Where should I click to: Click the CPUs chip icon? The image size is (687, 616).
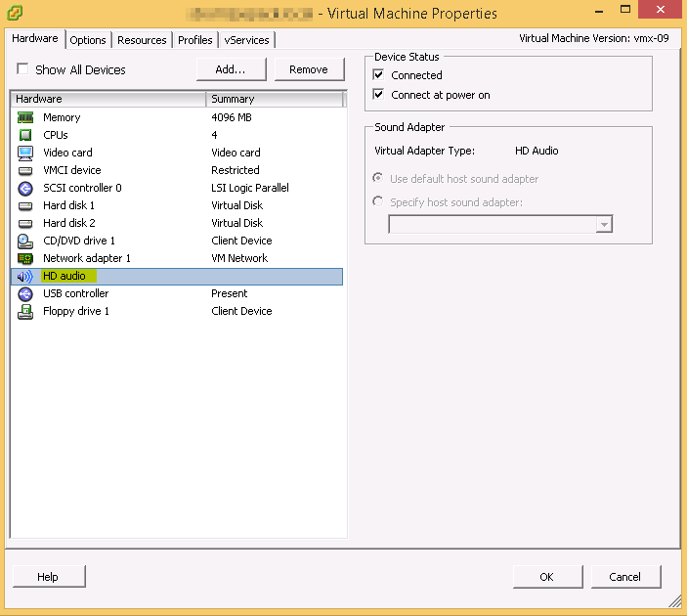point(25,135)
